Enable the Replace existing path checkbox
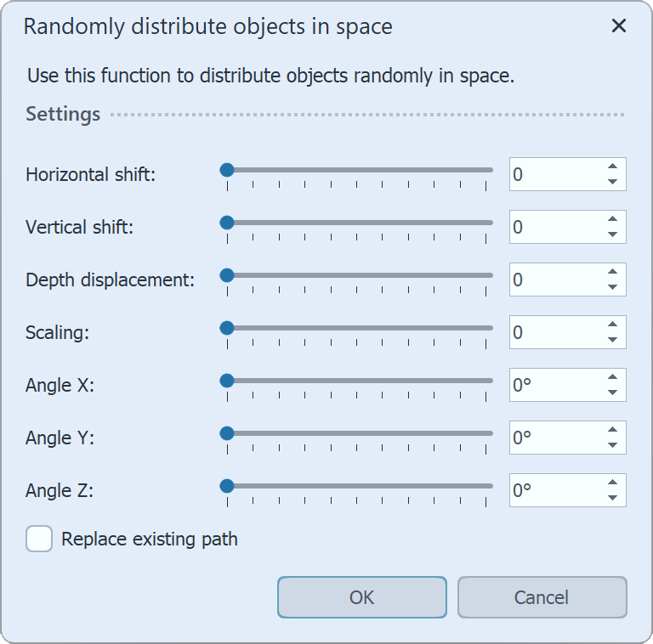653x644 pixels. 39,539
